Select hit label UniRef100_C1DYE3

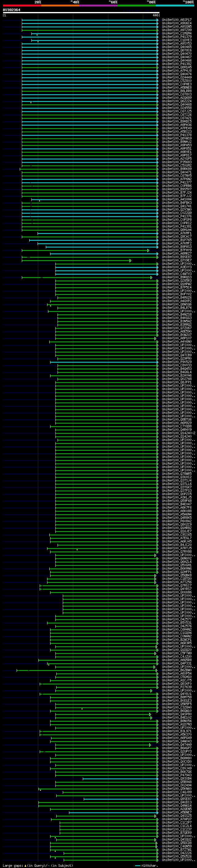(x=176, y=40)
